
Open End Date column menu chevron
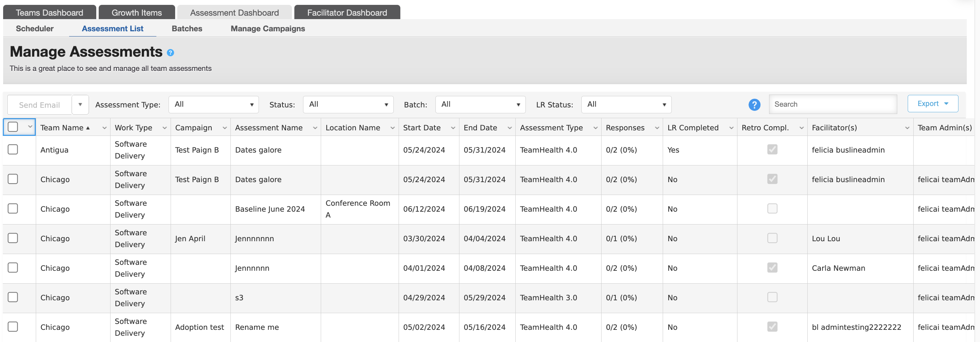point(510,128)
